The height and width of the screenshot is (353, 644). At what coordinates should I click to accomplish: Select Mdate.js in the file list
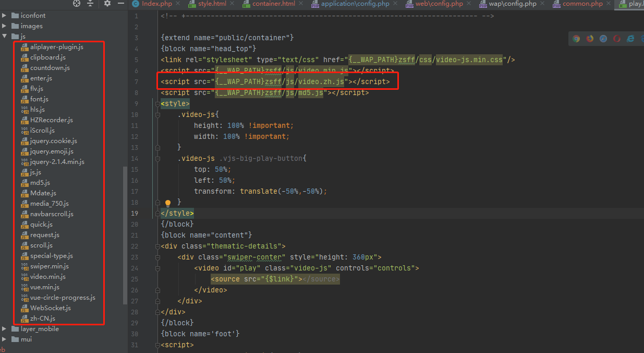[43, 193]
